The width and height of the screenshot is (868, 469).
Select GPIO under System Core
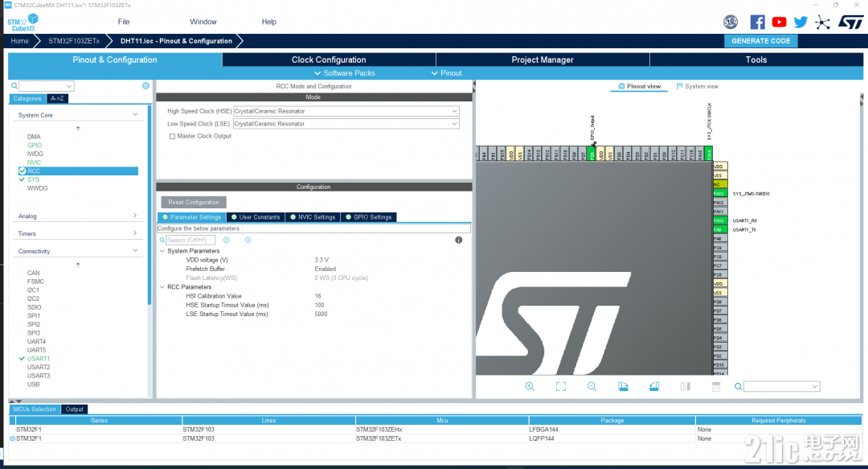click(x=35, y=146)
